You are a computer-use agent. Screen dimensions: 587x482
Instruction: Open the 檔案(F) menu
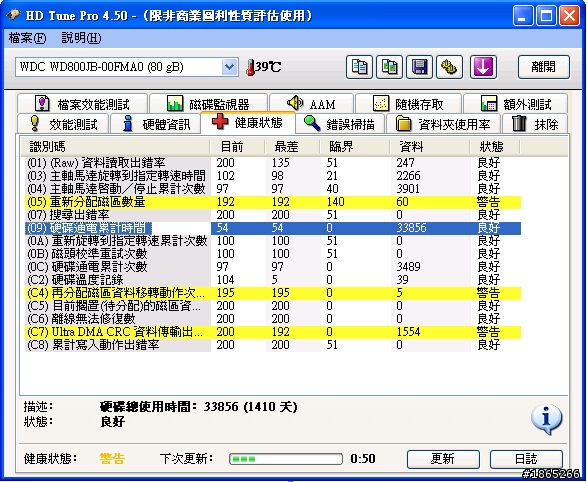point(27,38)
